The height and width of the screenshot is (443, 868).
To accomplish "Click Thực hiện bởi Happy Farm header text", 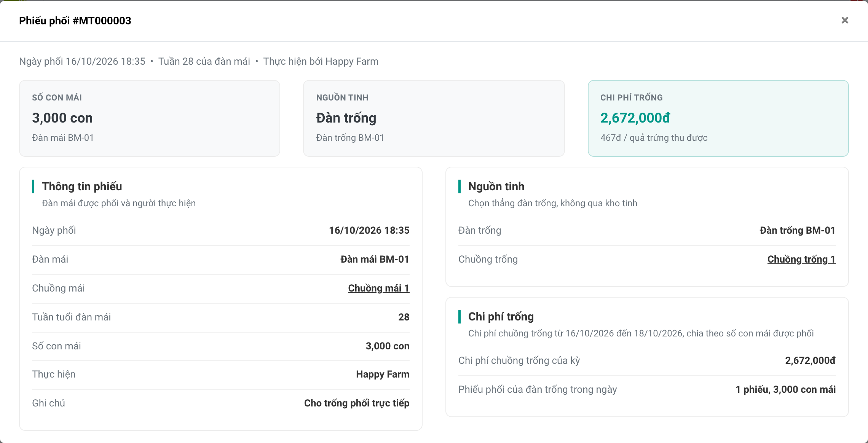I will click(321, 61).
